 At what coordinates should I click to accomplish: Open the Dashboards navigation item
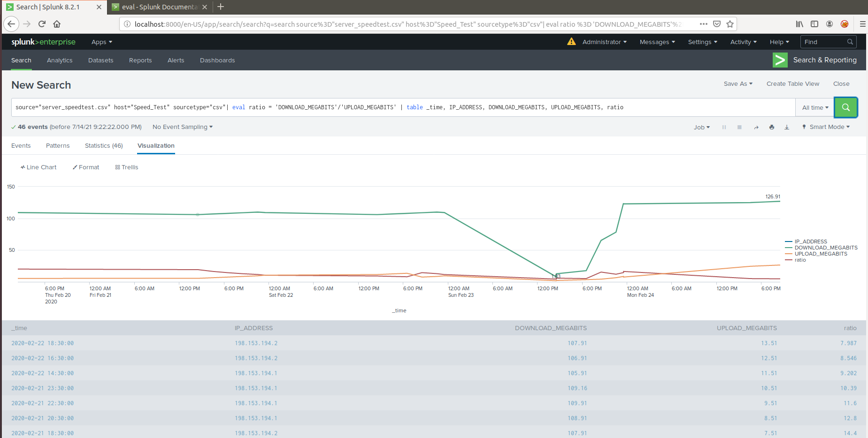pos(217,60)
